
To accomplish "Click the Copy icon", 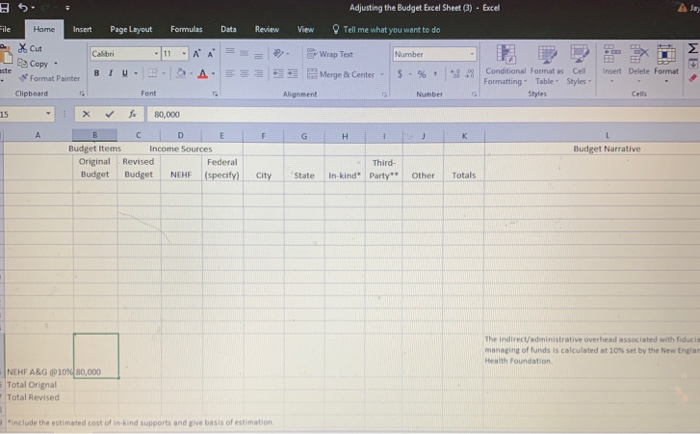I will pyautogui.click(x=22, y=63).
